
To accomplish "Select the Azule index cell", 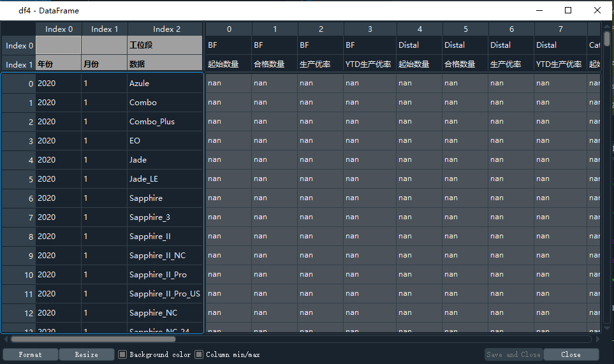I will 165,84.
